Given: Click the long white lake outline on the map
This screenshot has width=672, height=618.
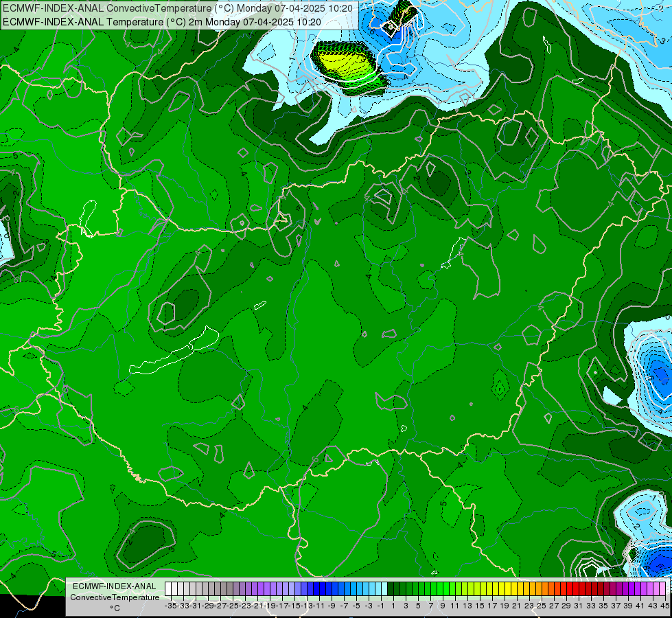Looking at the screenshot, I should coord(174,352).
